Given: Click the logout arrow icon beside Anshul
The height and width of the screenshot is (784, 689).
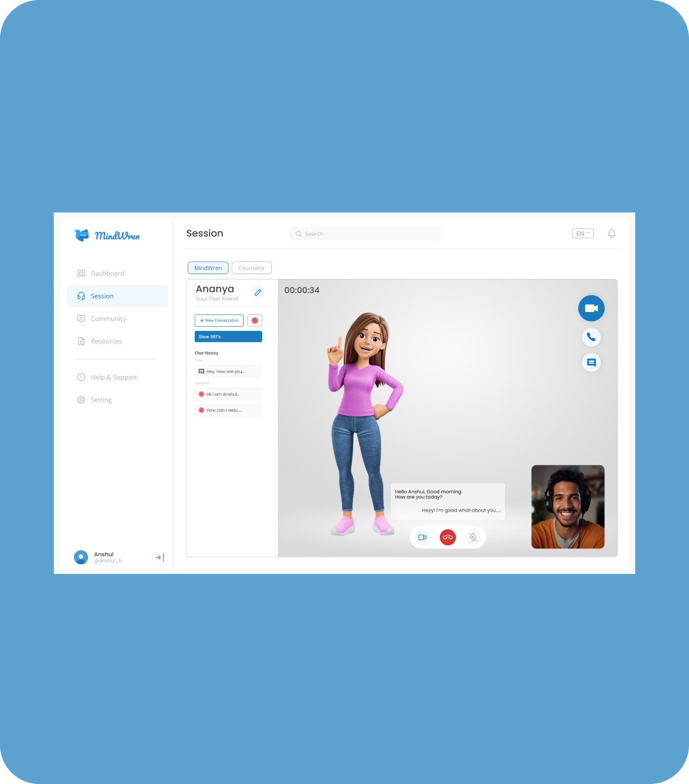Looking at the screenshot, I should click(159, 557).
